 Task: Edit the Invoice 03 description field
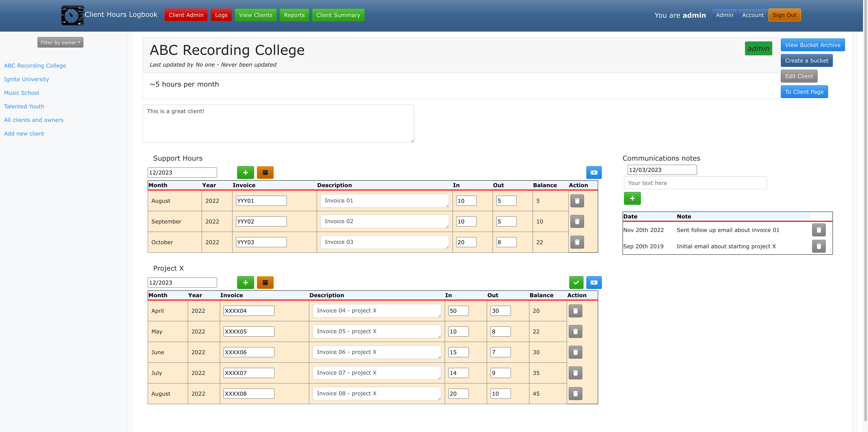tap(384, 242)
